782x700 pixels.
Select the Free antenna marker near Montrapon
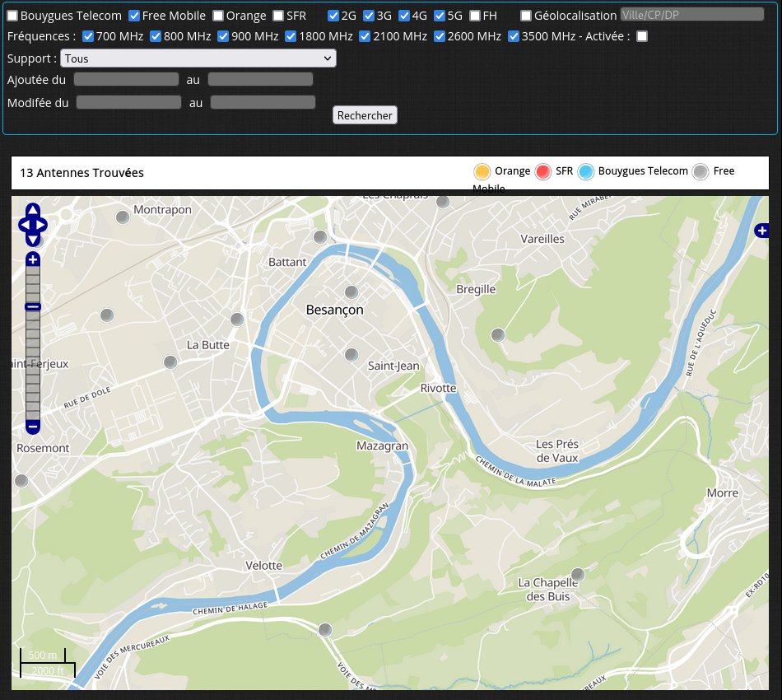point(123,217)
